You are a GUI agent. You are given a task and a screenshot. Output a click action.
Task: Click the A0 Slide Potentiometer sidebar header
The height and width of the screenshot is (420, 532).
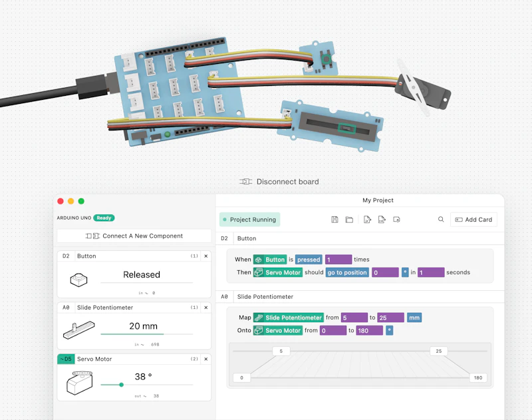tap(134, 308)
